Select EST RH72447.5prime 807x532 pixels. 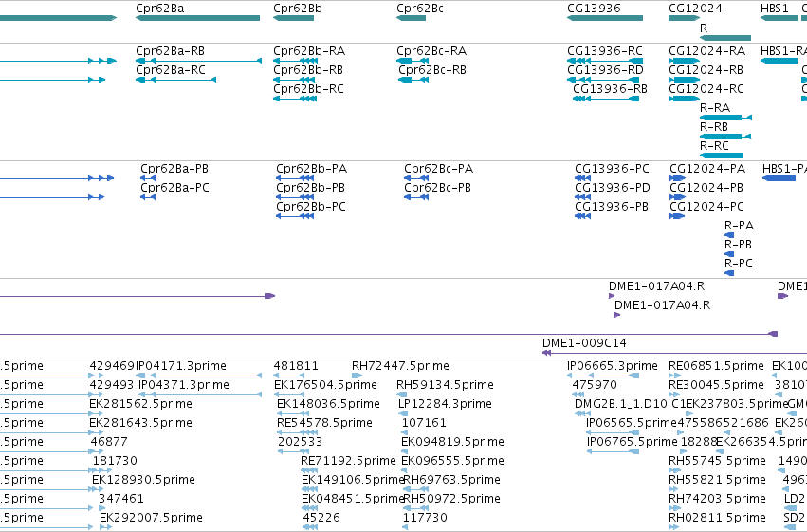pyautogui.click(x=358, y=376)
